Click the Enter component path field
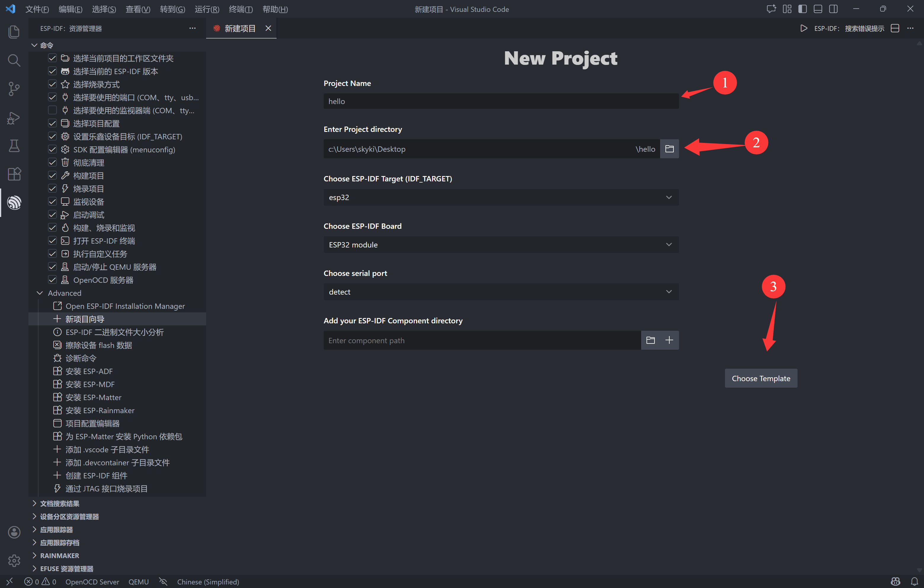The image size is (924, 588). pos(482,340)
